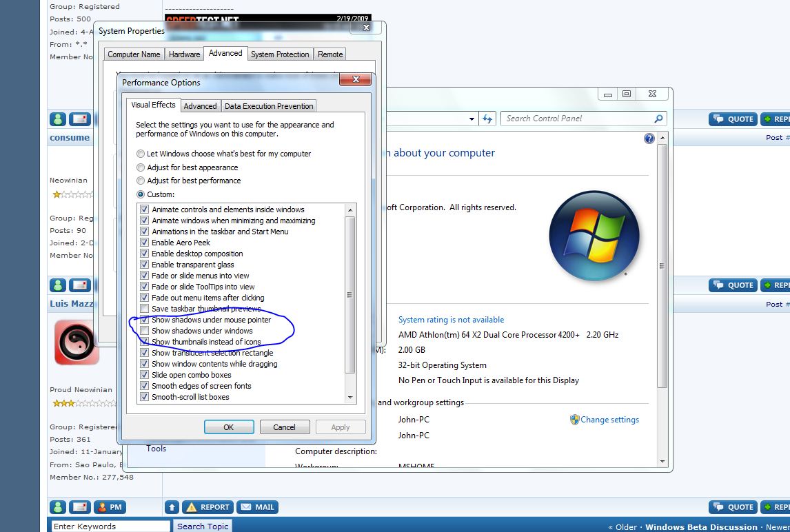Click the Older topic link

626,527
